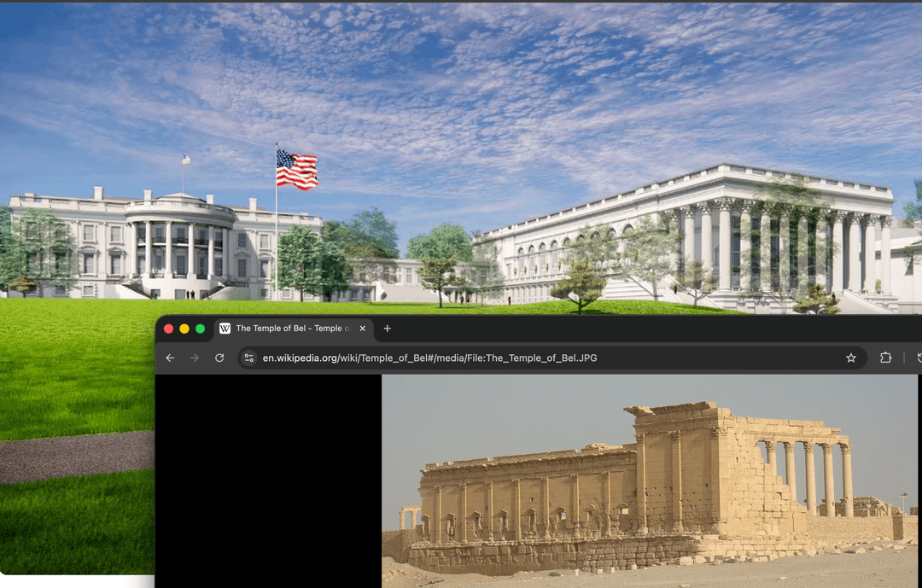The height and width of the screenshot is (588, 922).
Task: Maximize the browser with green button
Action: 201,329
